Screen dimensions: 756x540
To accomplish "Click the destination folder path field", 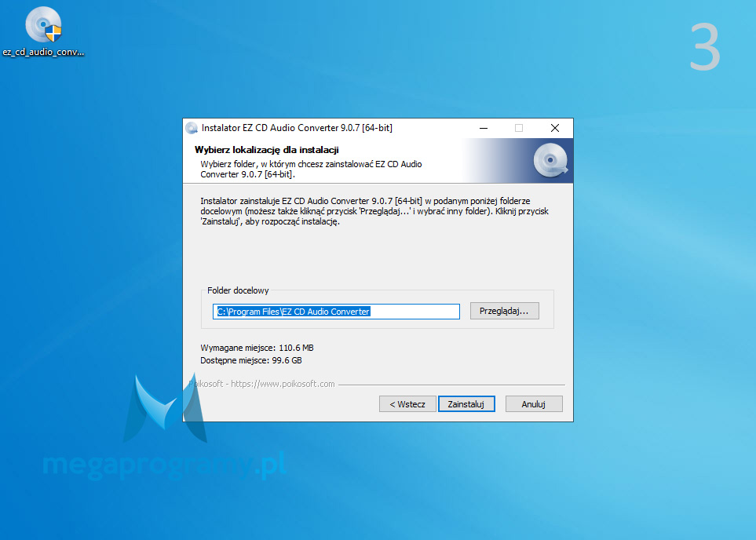I will (x=336, y=312).
